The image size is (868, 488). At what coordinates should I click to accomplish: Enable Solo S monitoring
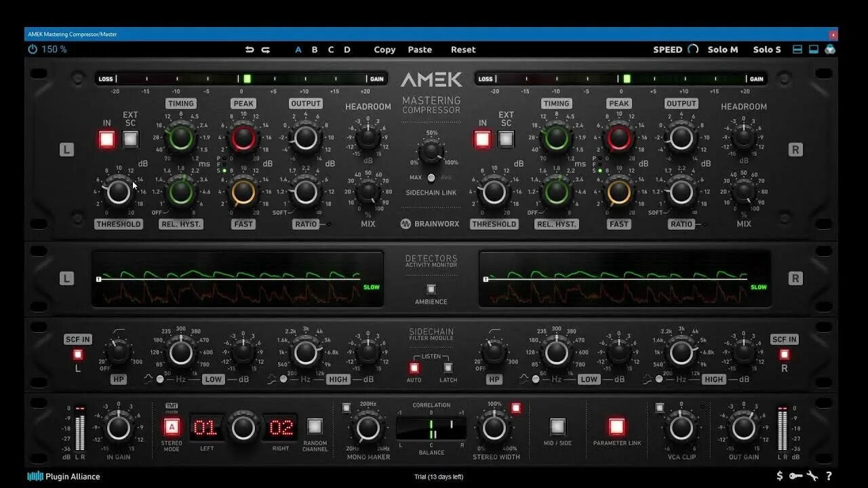coord(767,49)
